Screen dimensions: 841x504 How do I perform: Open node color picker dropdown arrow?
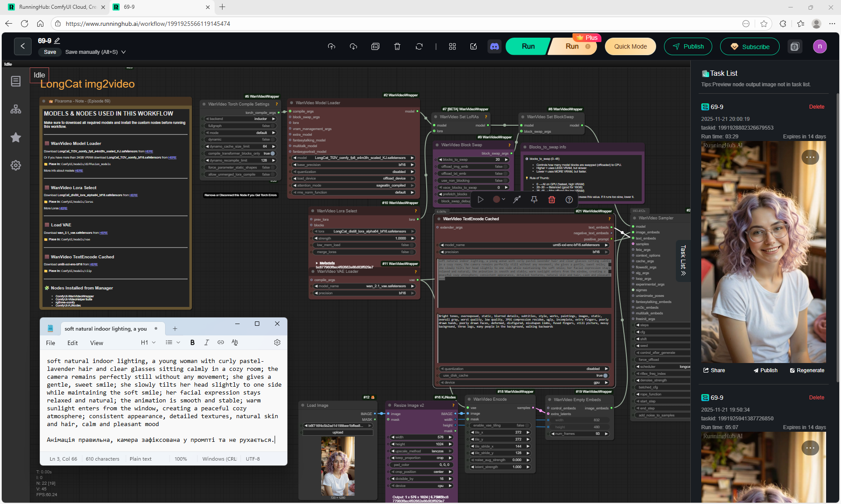[x=504, y=200]
